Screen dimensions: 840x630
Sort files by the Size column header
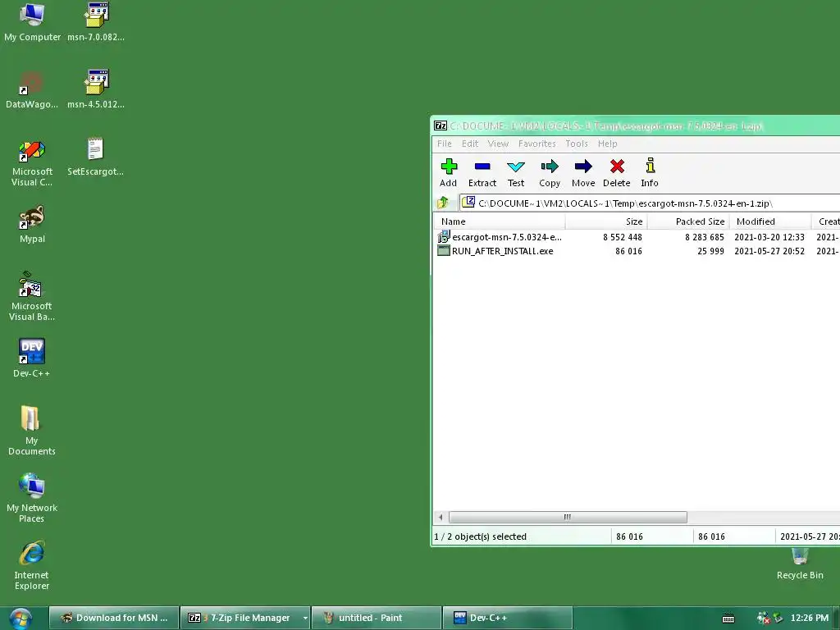(606, 221)
